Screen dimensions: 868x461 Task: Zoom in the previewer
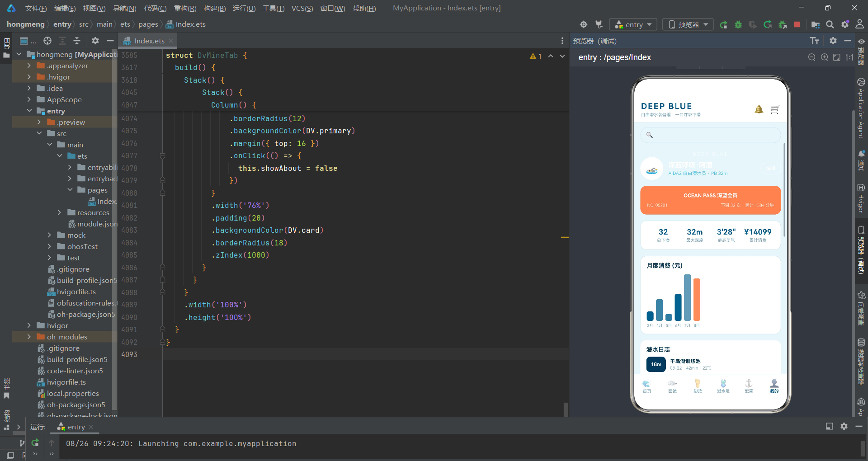point(825,57)
